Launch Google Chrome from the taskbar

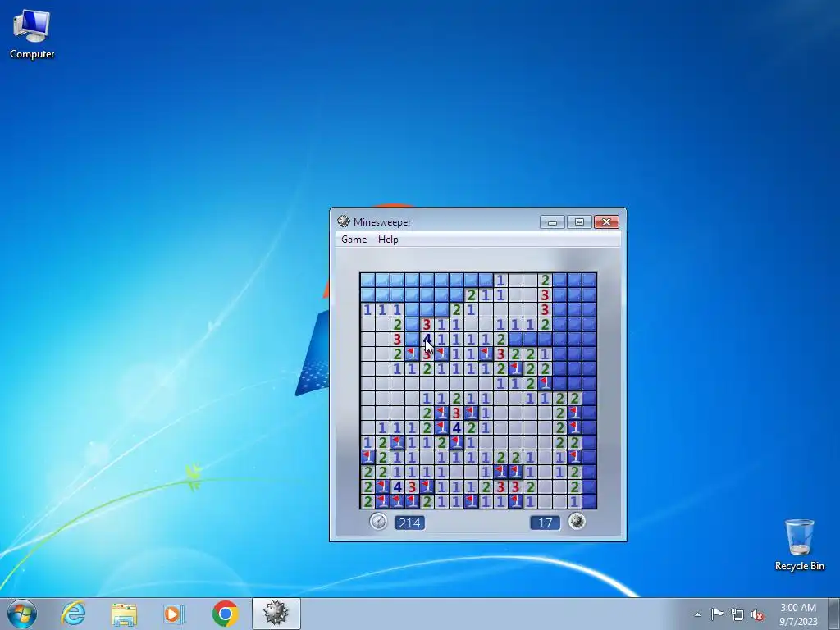pos(225,614)
